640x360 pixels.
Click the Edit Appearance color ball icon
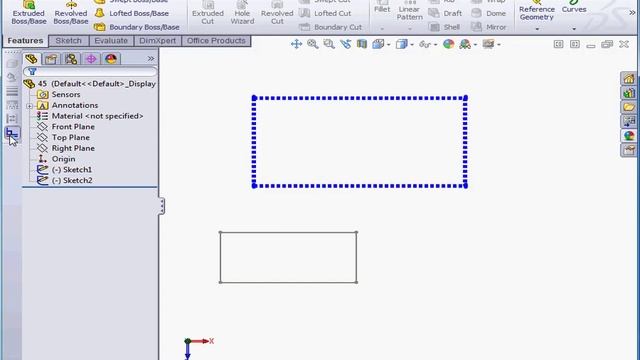pos(449,44)
